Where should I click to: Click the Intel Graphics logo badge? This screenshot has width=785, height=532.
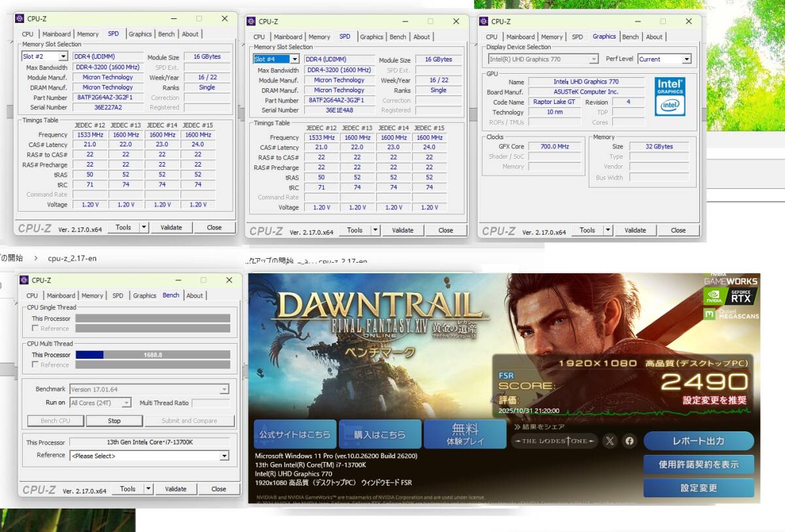click(x=670, y=97)
